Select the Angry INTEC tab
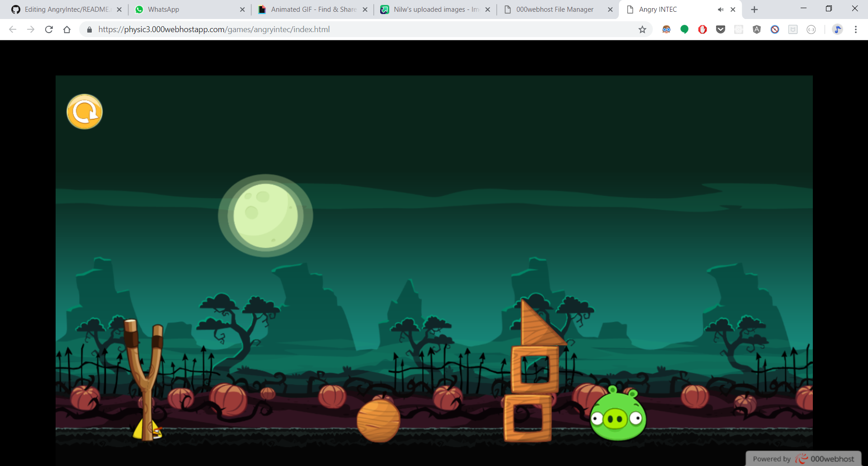868x466 pixels. (x=680, y=10)
